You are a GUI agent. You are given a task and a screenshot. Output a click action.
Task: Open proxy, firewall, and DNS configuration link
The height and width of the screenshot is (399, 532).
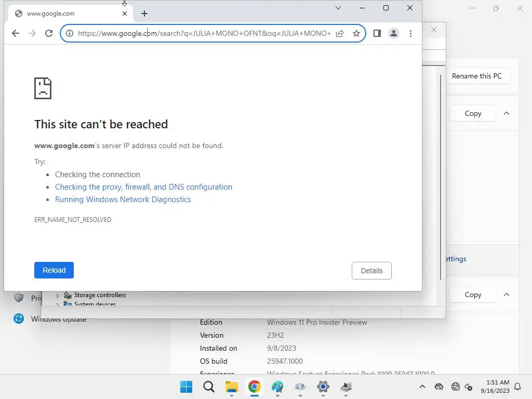[x=143, y=187]
